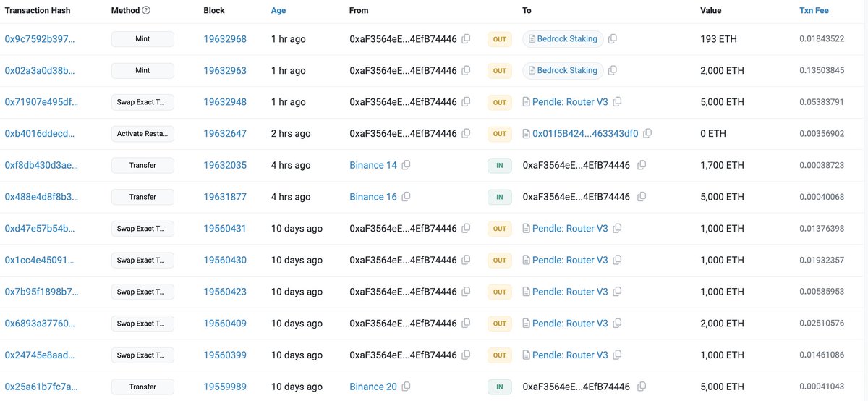Open transaction 0x24745e8aad...

(41, 355)
